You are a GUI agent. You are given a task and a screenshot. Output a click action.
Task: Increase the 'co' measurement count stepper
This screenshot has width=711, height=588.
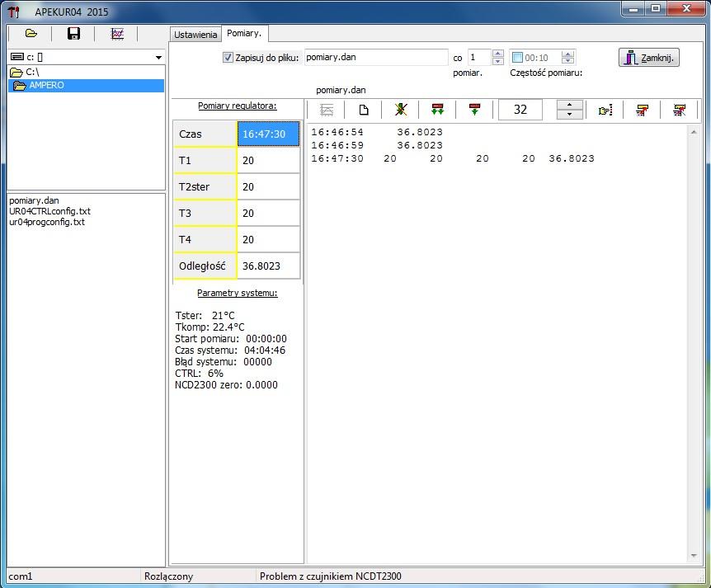pos(498,54)
